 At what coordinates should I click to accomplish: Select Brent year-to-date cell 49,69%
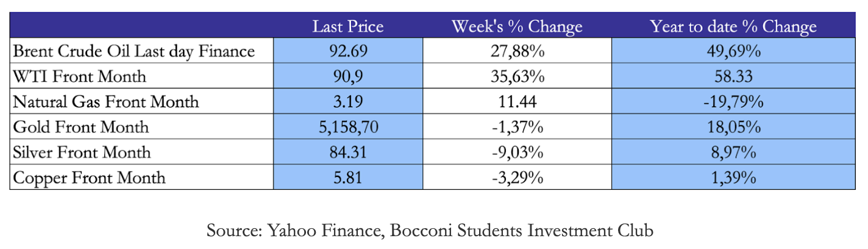tap(733, 51)
